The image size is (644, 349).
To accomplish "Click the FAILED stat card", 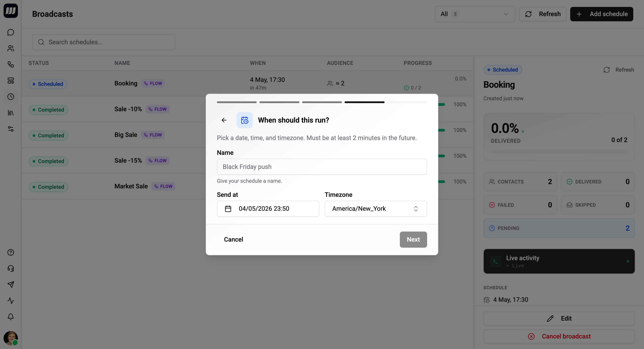I will click(520, 205).
